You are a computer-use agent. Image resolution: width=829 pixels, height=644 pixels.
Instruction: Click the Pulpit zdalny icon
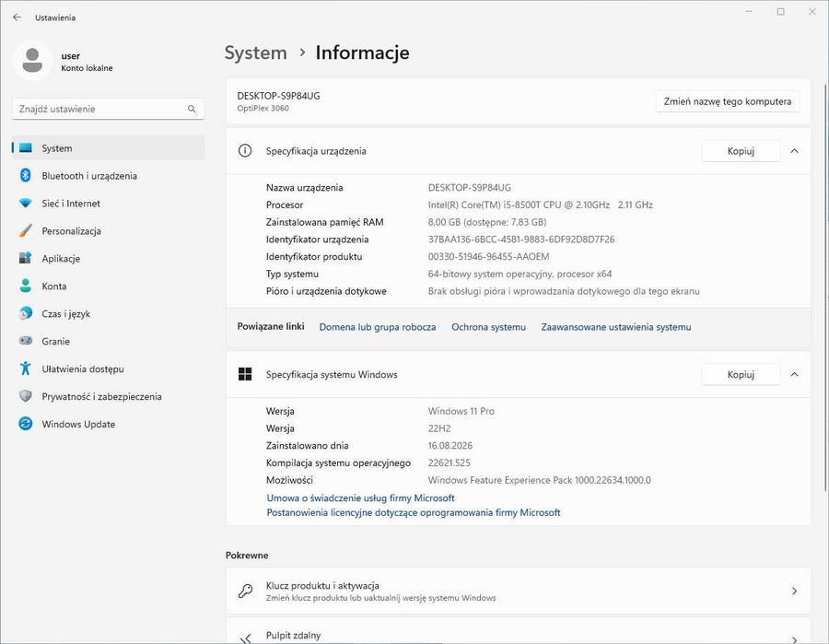[x=245, y=638]
